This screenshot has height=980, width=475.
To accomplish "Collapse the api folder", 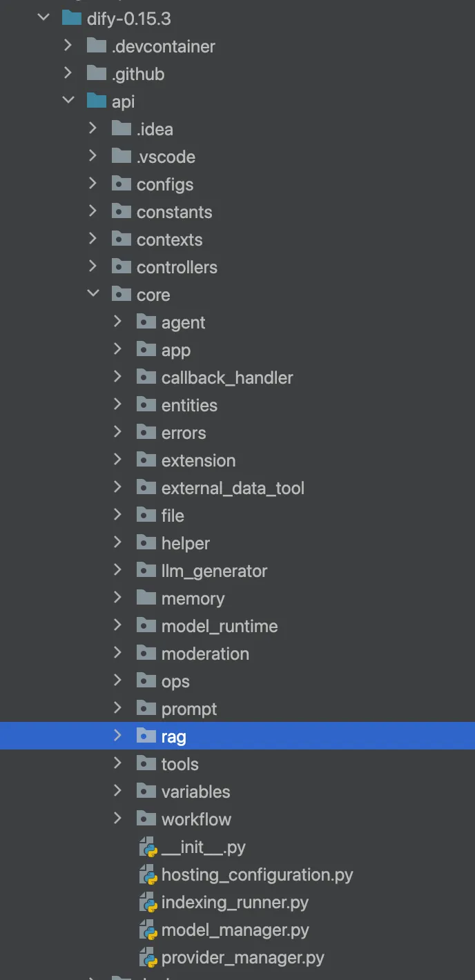I will [x=68, y=101].
